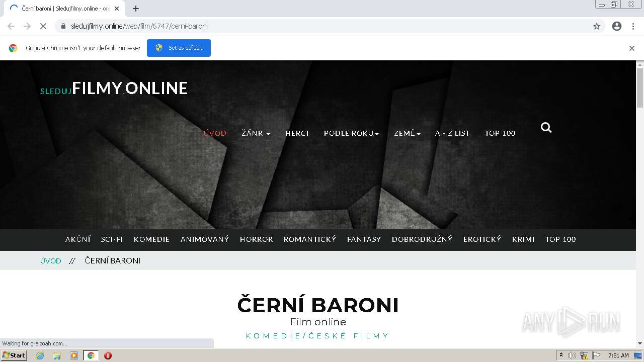Open Chrome's three-dot menu
The height and width of the screenshot is (362, 644).
pos(633,26)
